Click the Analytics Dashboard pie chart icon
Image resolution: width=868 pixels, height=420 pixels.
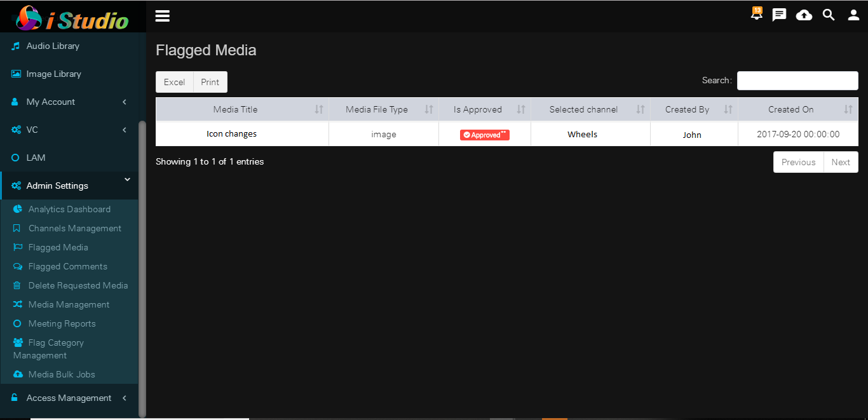[18, 209]
